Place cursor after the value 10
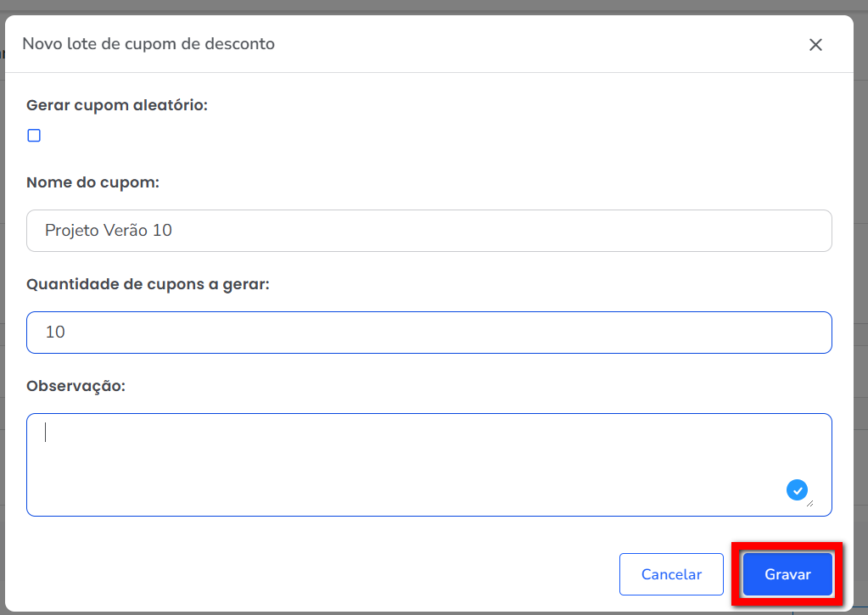Viewport: 868px width, 615px height. click(x=67, y=333)
